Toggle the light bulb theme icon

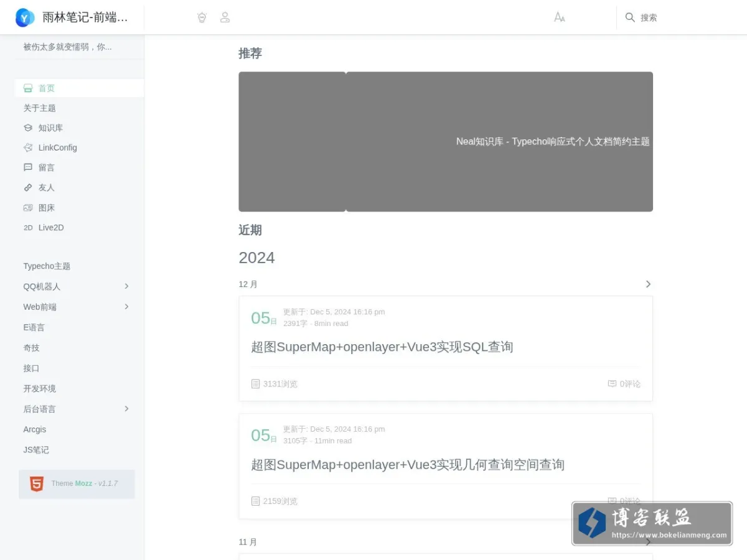[202, 17]
